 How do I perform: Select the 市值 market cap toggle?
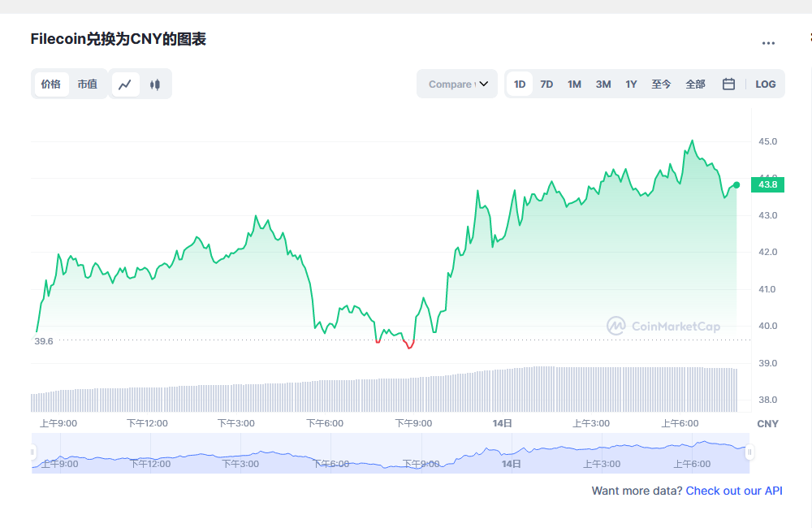click(x=87, y=84)
